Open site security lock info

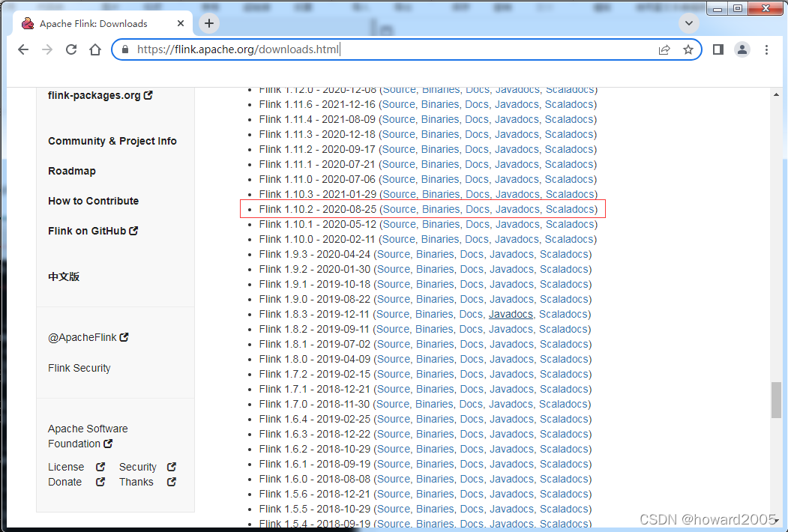pos(125,49)
